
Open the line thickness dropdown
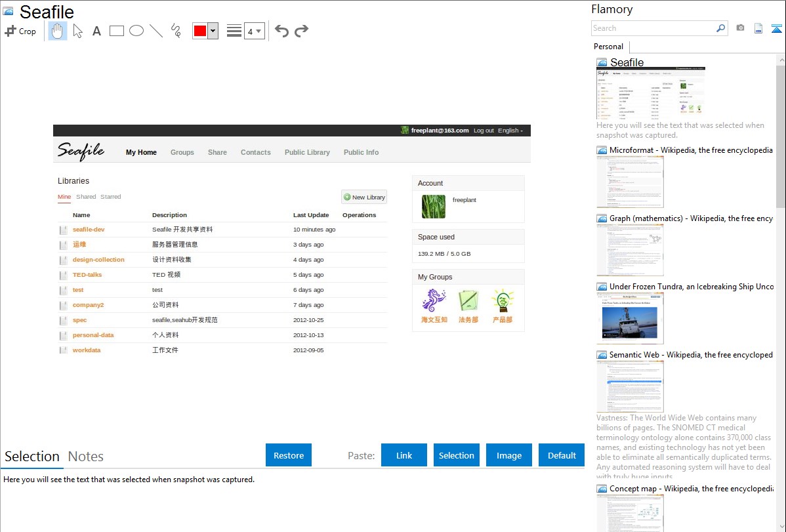[254, 31]
